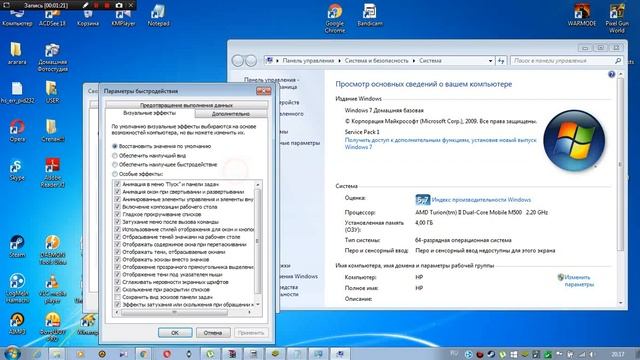Click the Opera icon in the taskbar
640x360 pixels.
coord(167,354)
